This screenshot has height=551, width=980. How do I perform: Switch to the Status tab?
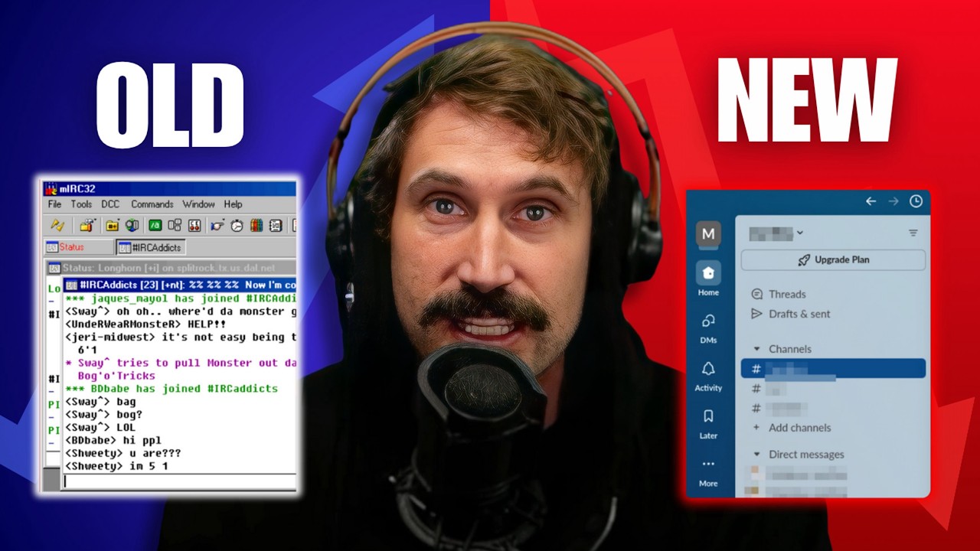click(x=79, y=247)
